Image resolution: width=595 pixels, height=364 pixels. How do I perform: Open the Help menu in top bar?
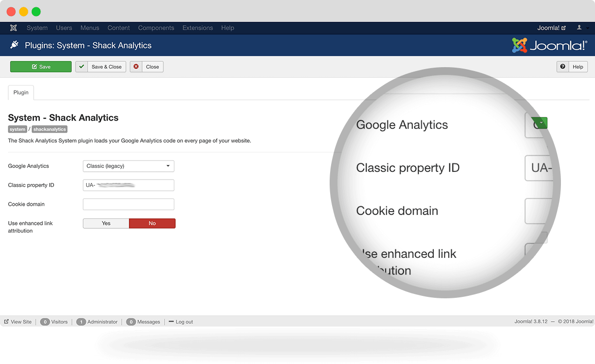[x=227, y=28]
